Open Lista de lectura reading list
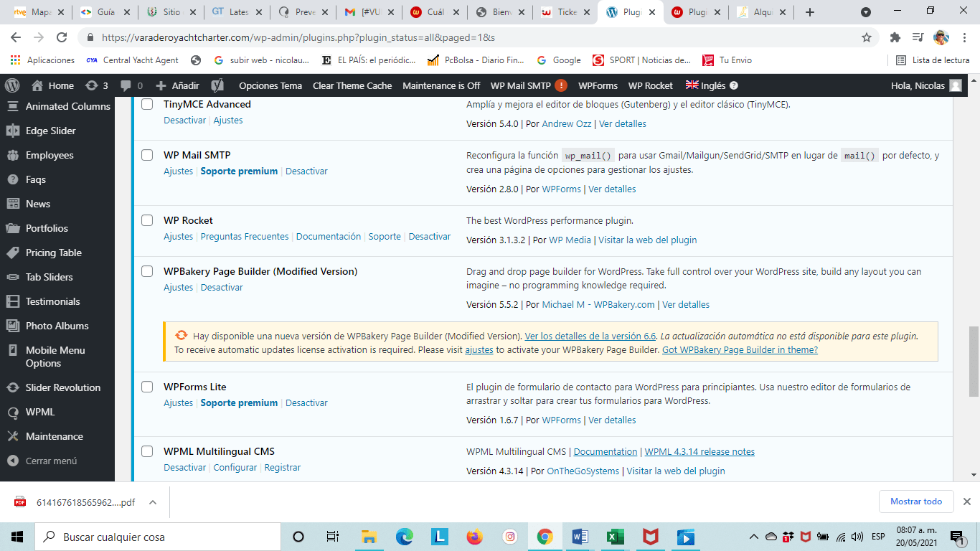The width and height of the screenshot is (980, 551). [933, 60]
